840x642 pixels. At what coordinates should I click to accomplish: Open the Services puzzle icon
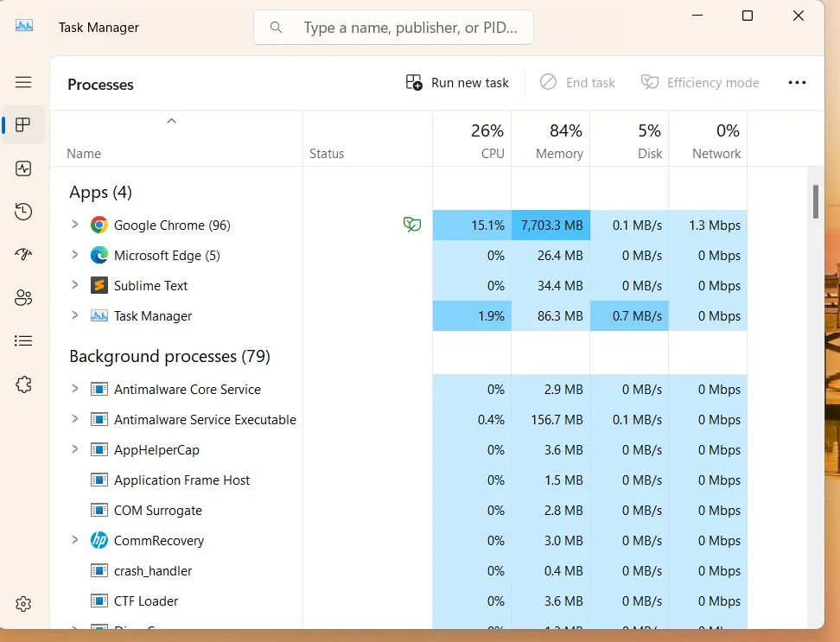pyautogui.click(x=23, y=384)
